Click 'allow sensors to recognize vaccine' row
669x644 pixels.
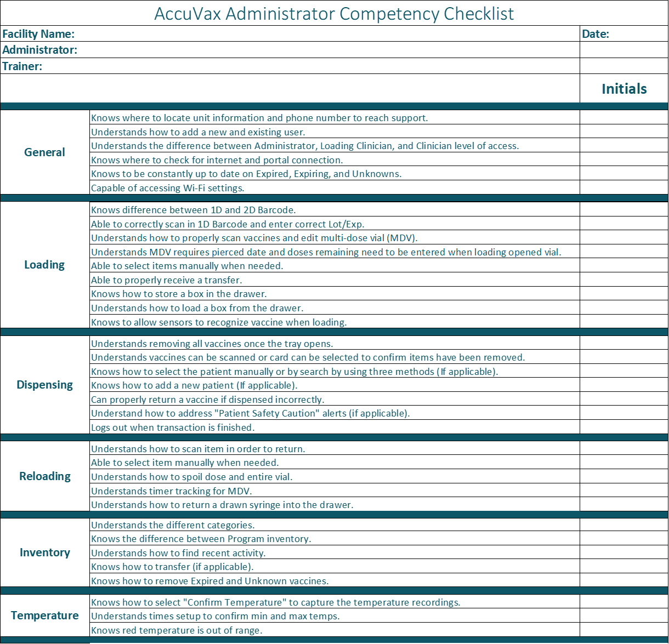coord(334,322)
